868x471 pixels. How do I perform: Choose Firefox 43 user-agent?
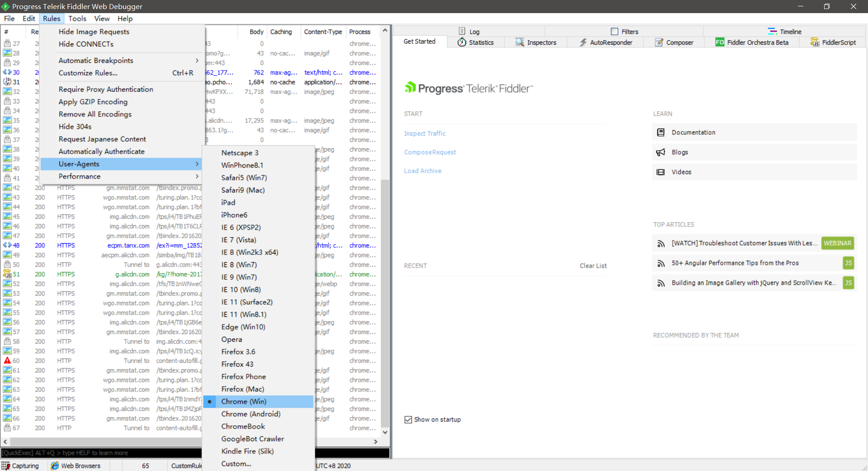point(259,364)
